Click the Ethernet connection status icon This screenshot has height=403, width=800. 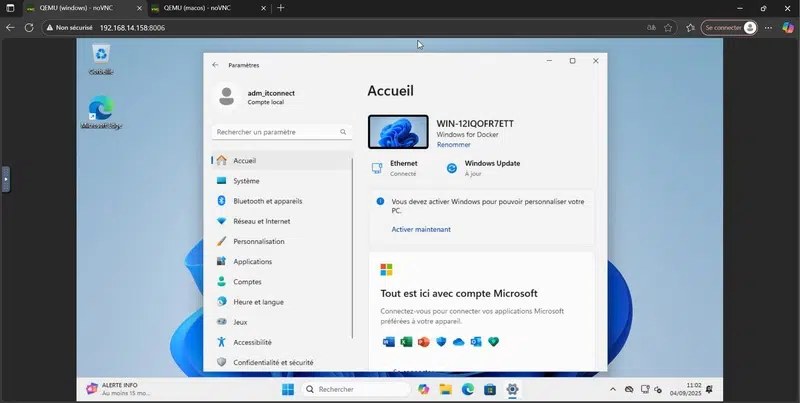(x=377, y=168)
